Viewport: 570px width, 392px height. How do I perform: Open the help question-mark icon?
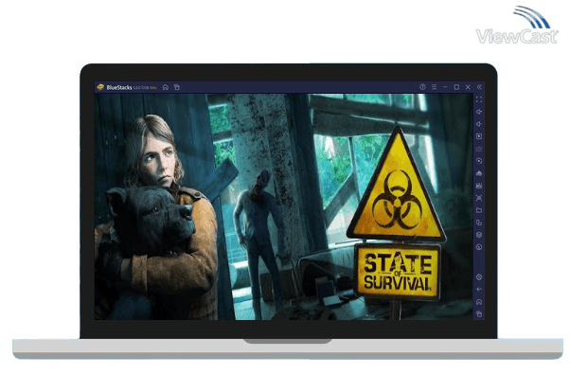point(422,87)
